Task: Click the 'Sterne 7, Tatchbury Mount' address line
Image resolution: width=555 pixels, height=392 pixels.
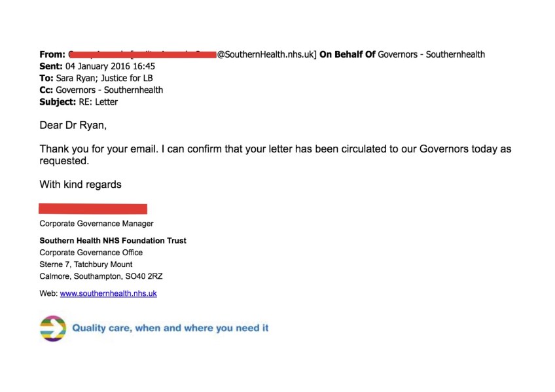Action: 86,264
